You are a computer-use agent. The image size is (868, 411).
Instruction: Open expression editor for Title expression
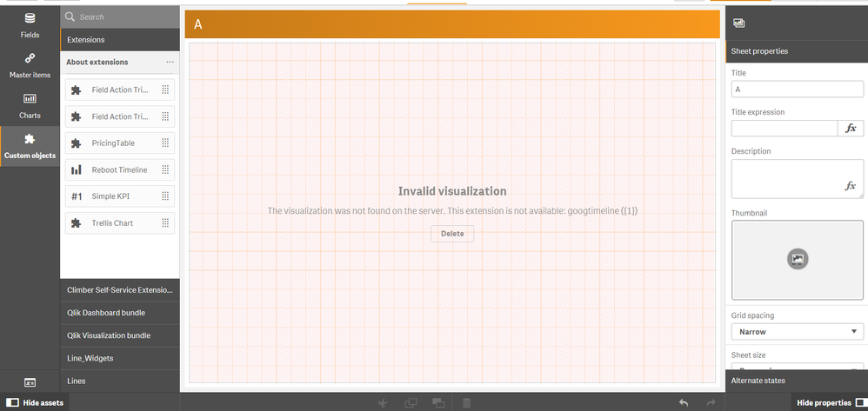[x=851, y=129]
